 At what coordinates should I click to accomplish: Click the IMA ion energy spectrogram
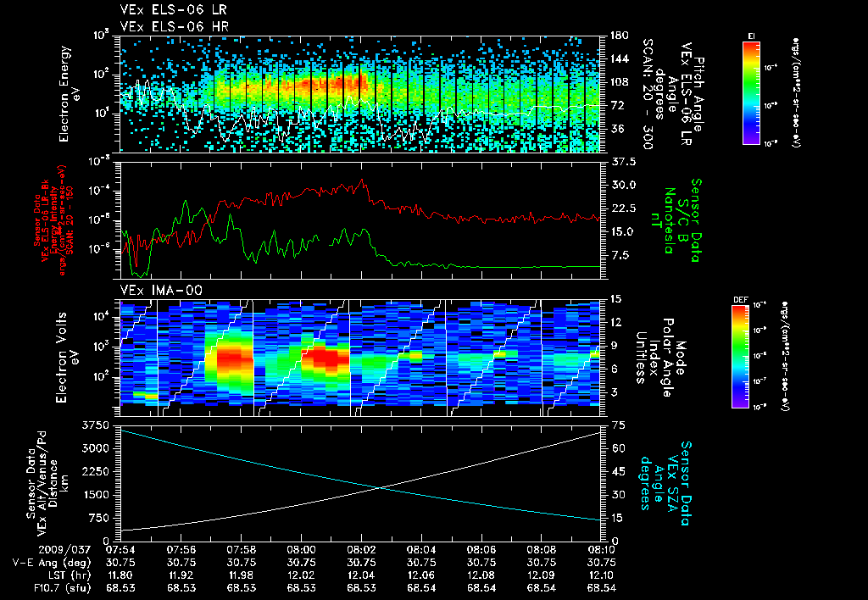coord(360,358)
